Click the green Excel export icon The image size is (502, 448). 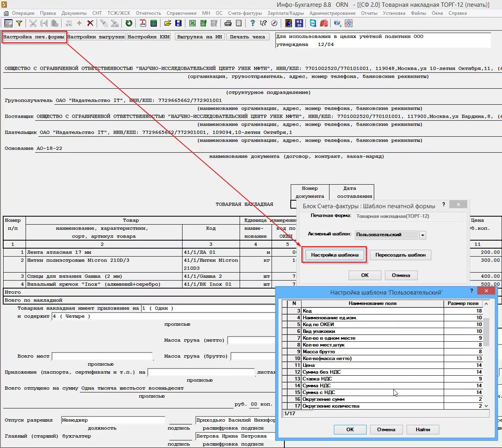pyautogui.click(x=192, y=23)
